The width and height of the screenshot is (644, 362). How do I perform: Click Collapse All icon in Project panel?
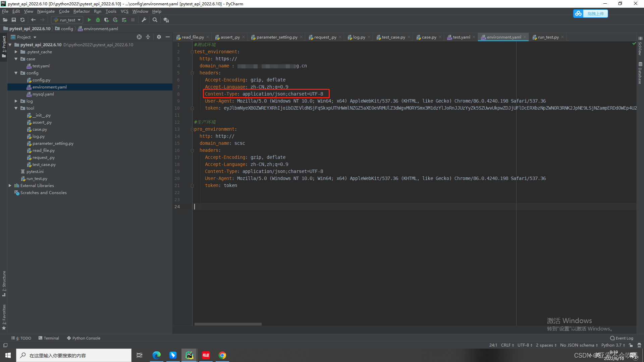coord(148,37)
